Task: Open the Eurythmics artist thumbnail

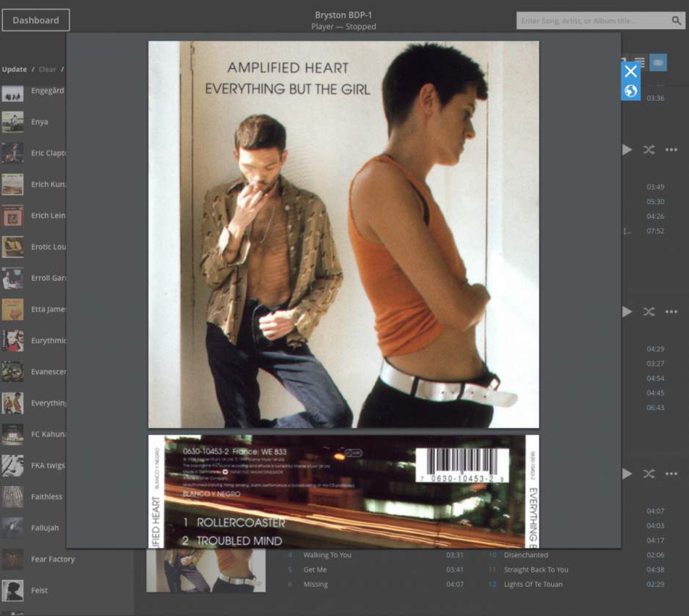Action: [12, 341]
